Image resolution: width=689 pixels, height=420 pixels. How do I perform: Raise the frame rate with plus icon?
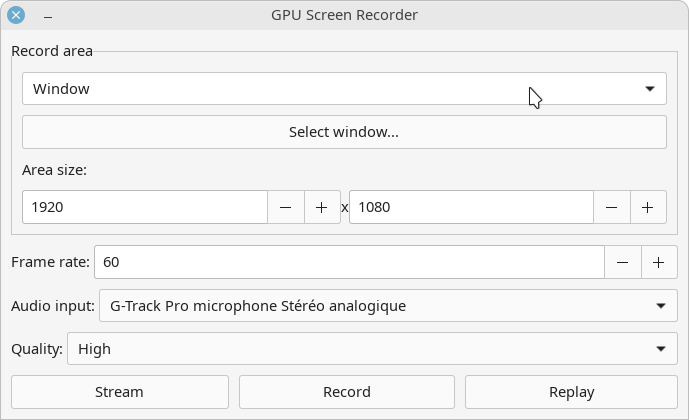[659, 262]
